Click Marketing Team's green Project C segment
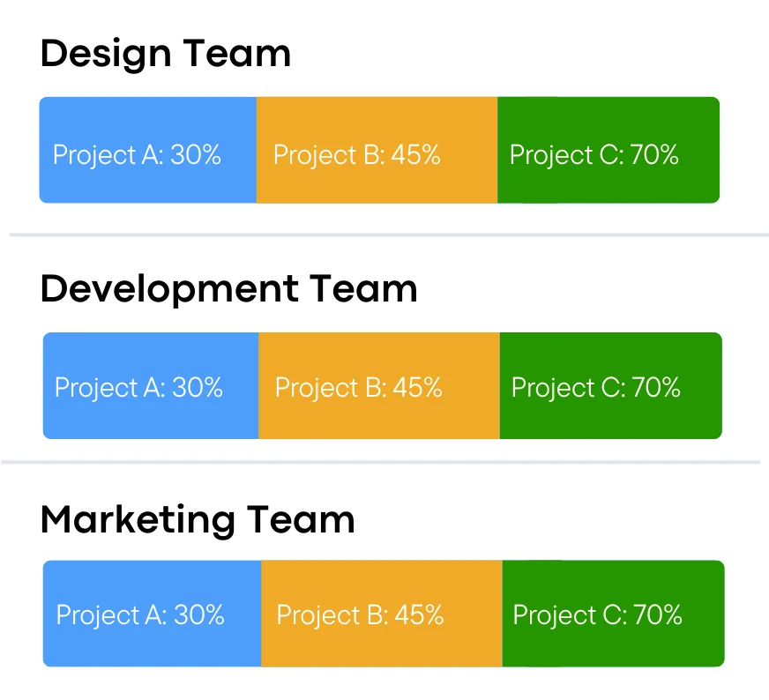Image resolution: width=769 pixels, height=700 pixels. point(613,642)
